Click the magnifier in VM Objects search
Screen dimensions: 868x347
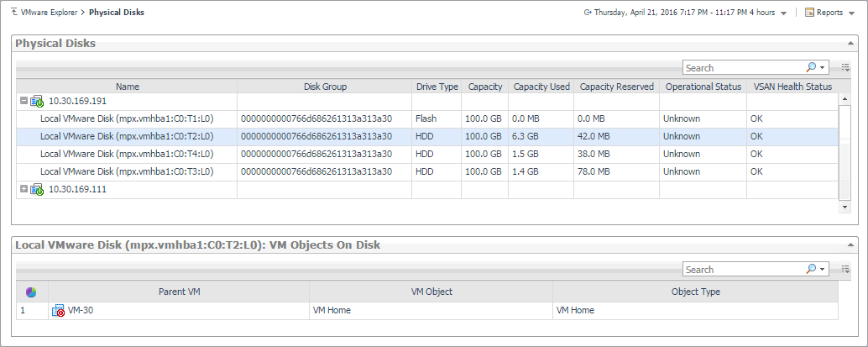click(811, 269)
